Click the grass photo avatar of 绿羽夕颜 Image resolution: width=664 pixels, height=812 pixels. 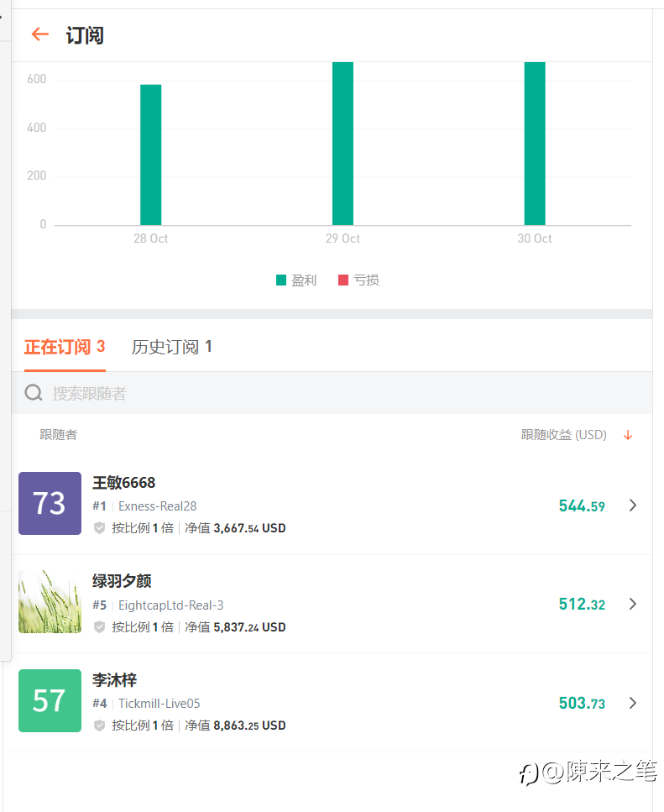point(50,602)
